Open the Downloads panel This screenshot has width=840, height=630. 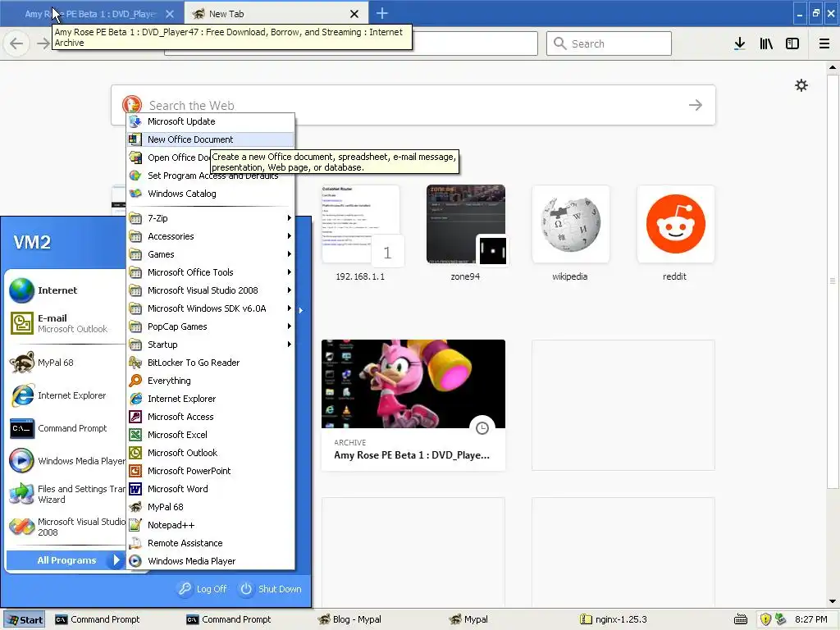[740, 43]
